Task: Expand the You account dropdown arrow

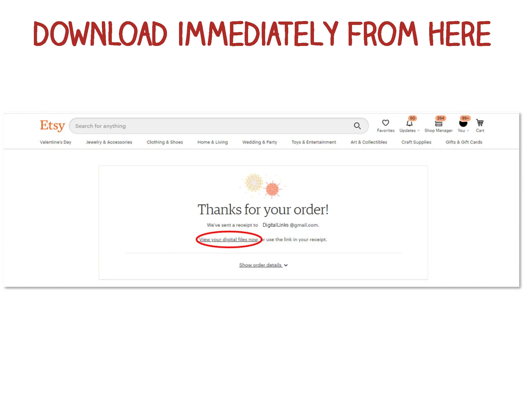Action: tap(468, 131)
